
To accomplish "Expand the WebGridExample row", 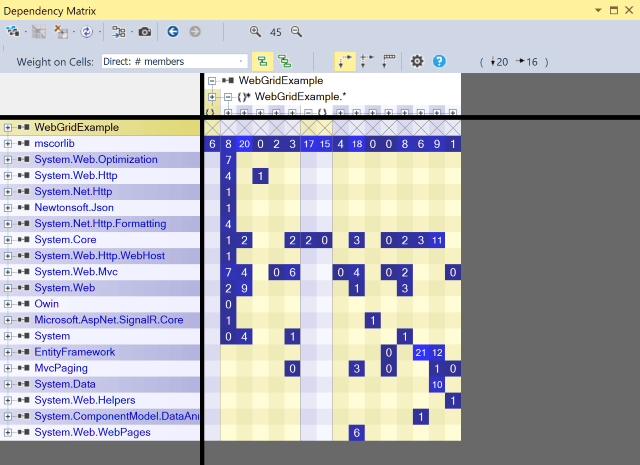I will point(7,128).
